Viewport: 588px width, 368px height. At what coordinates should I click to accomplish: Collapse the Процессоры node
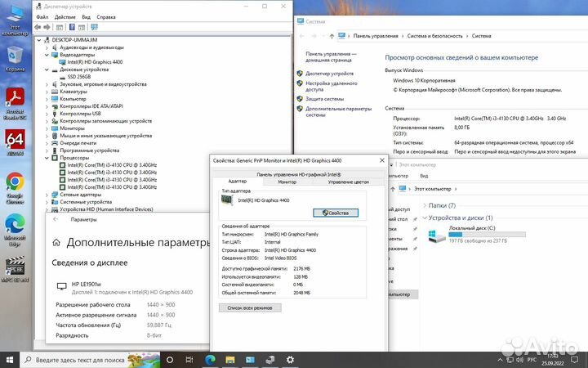point(47,158)
